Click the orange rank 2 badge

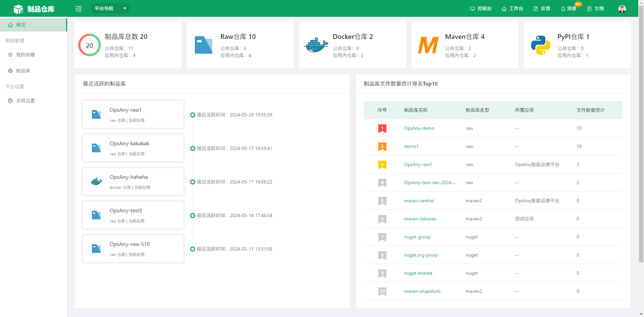[x=382, y=147]
